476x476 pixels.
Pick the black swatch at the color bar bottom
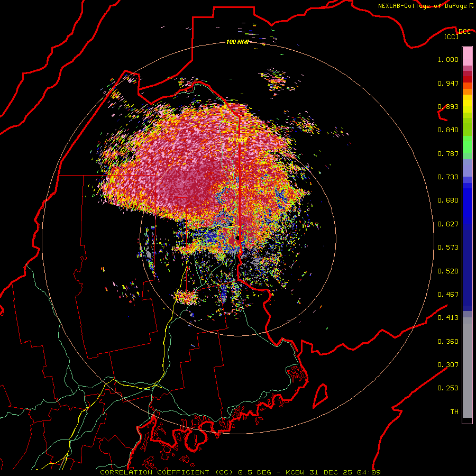click(467, 420)
